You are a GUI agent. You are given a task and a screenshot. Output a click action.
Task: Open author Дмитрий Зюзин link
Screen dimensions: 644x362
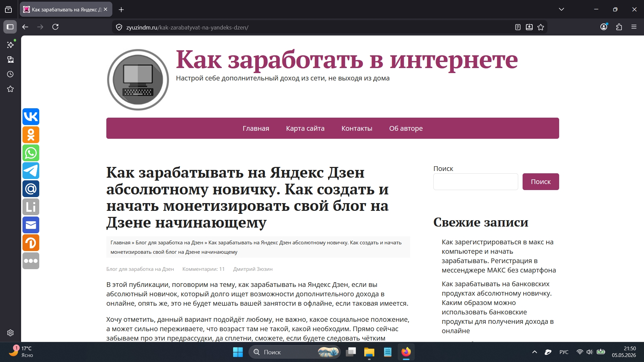253,269
